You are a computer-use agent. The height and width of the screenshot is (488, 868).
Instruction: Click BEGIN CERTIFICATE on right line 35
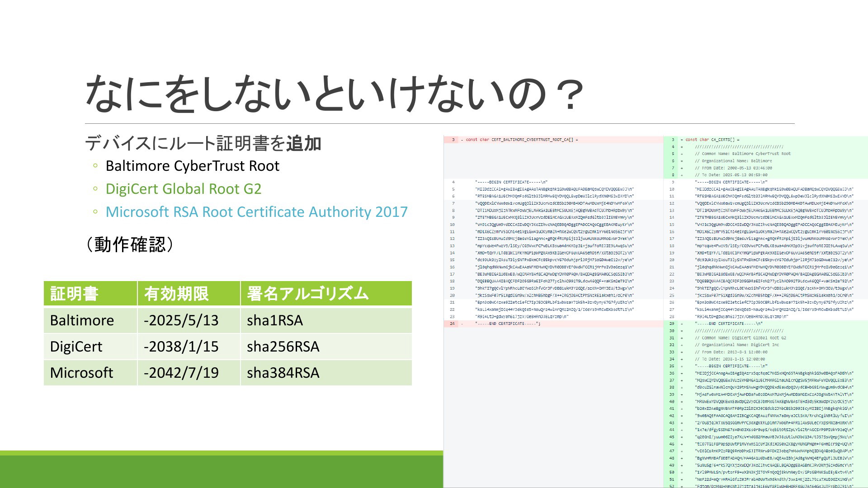(x=731, y=366)
